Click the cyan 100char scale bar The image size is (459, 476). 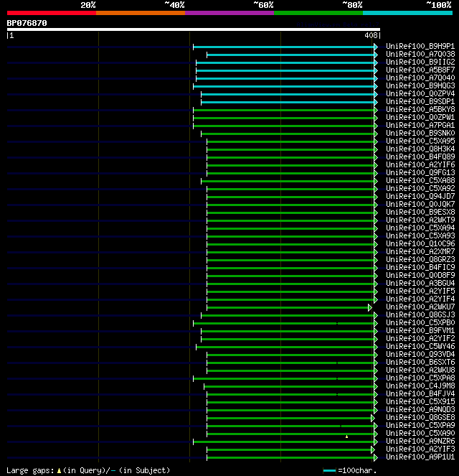pos(329,471)
